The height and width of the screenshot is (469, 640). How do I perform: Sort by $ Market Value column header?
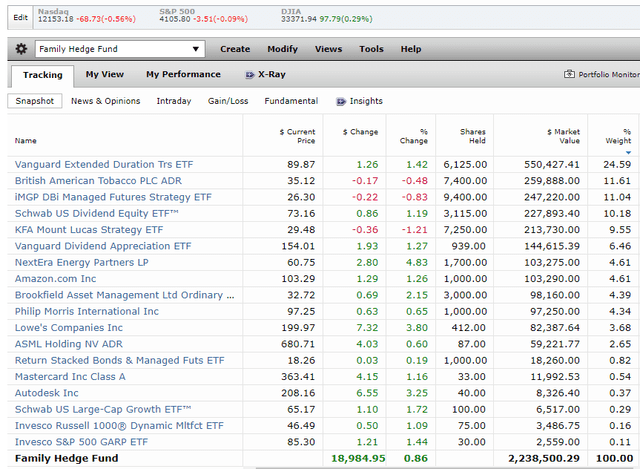click(x=563, y=136)
